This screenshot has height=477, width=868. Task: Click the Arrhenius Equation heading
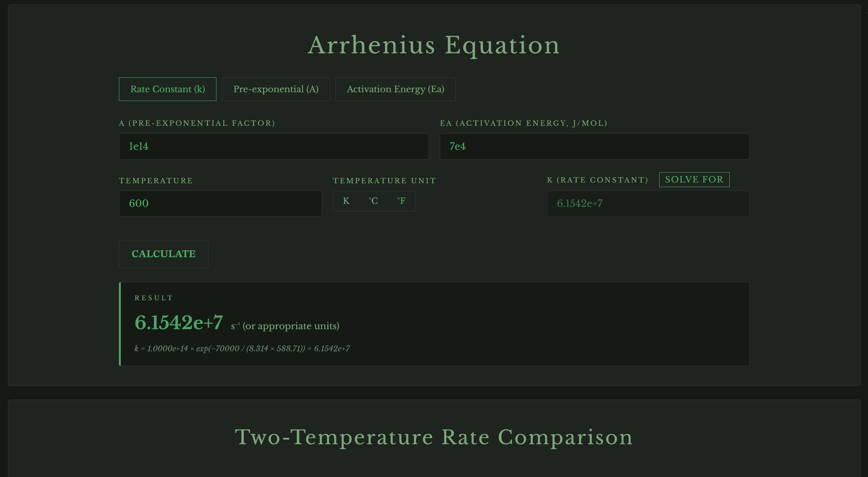click(x=434, y=45)
